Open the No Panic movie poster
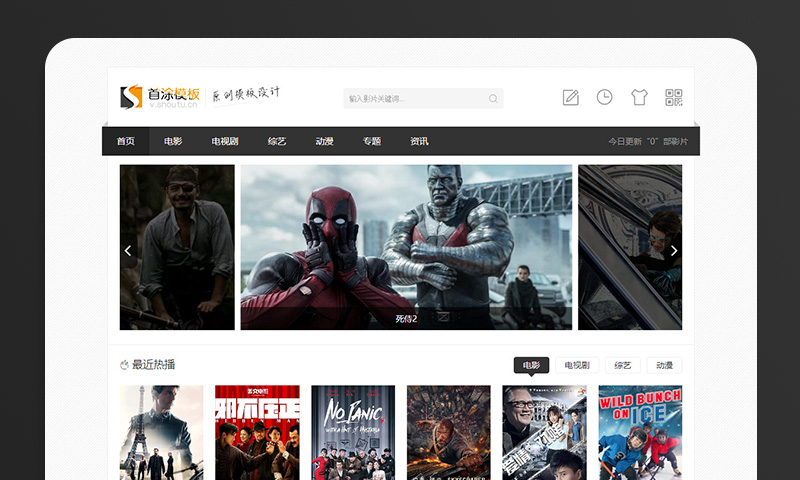 (353, 432)
